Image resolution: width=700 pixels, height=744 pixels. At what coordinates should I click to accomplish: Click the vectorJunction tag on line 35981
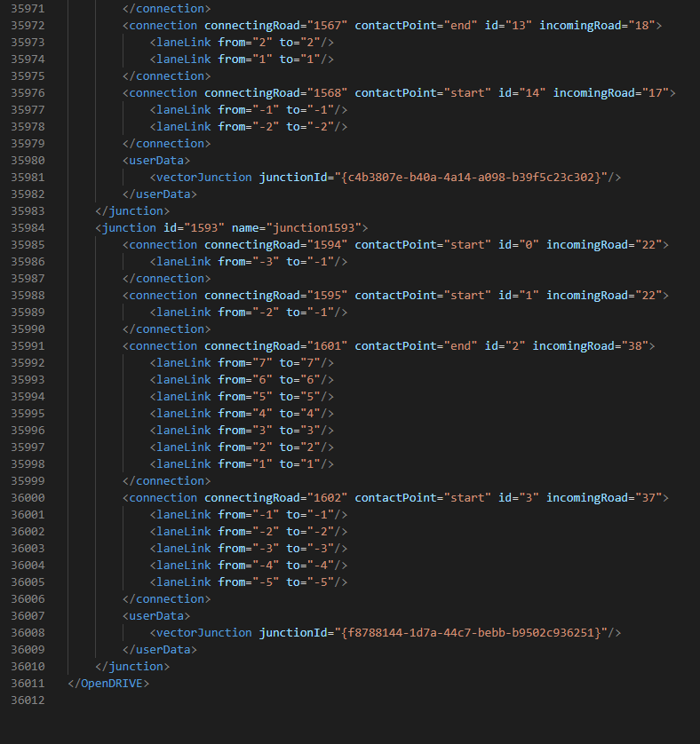[204, 177]
